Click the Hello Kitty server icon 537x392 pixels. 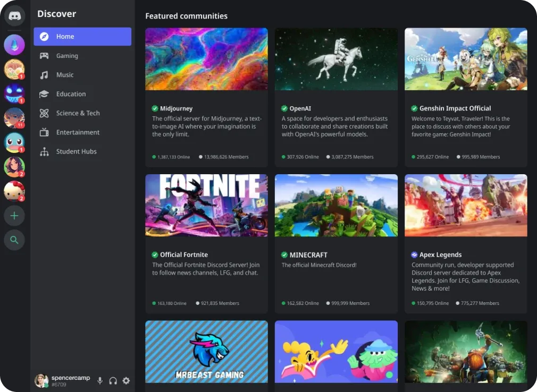click(14, 191)
